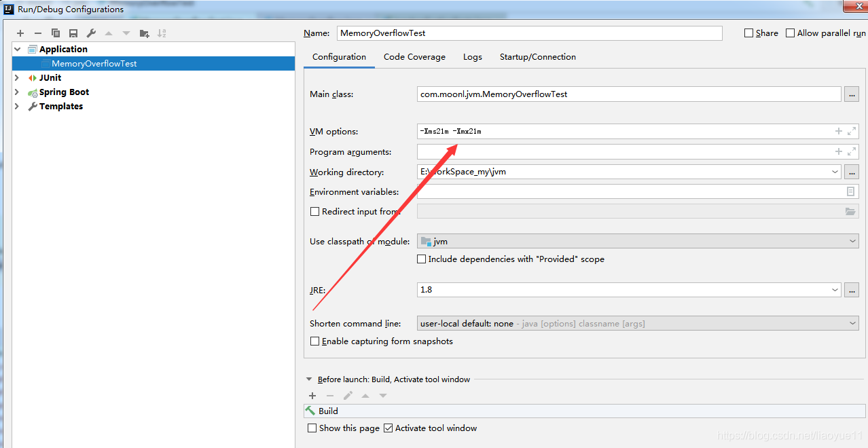The height and width of the screenshot is (448, 868).
Task: Browse for working directory with ellipsis button
Action: pyautogui.click(x=852, y=172)
